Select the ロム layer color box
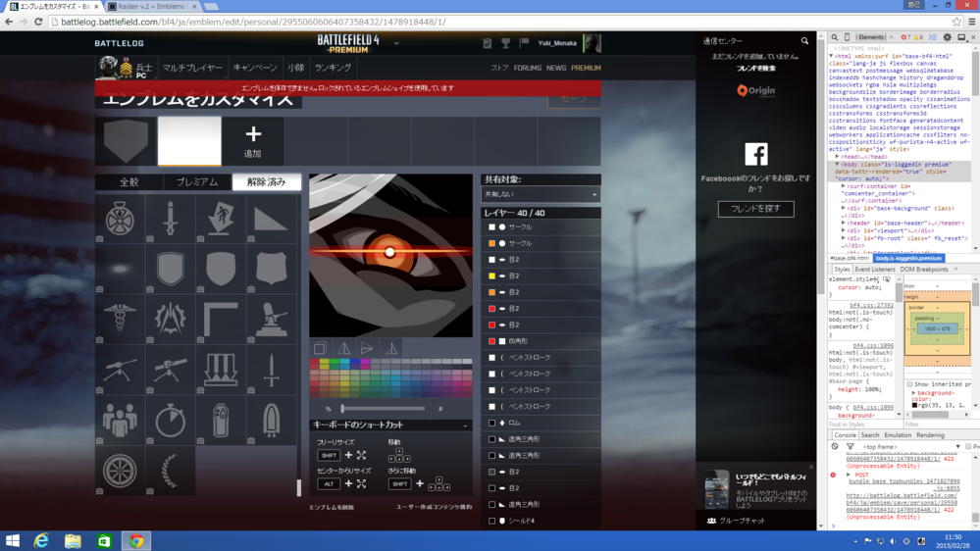The height and width of the screenshot is (551, 980). [x=491, y=423]
